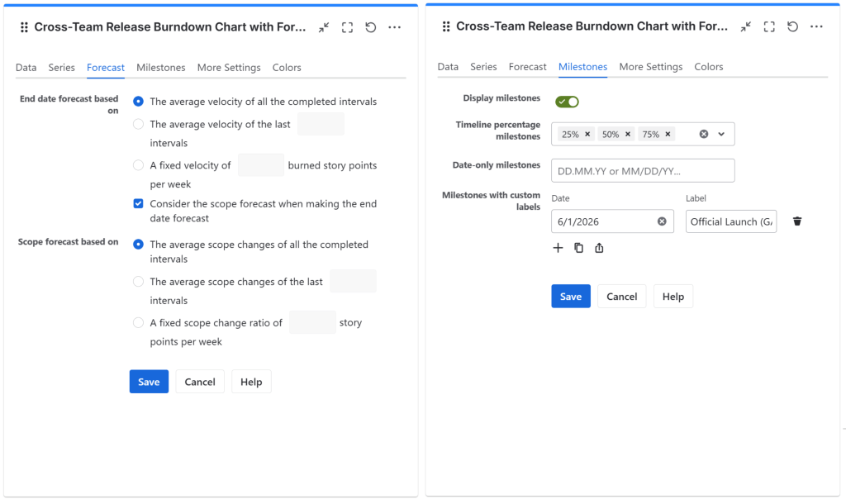The image size is (846, 504).
Task: Select average scope changes of the last intervals
Action: pos(139,282)
